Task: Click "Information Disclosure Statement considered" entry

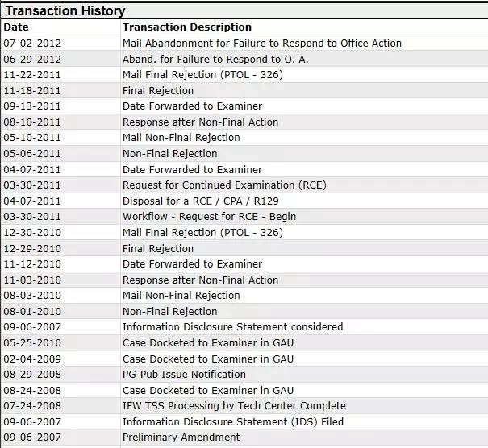Action: (232, 327)
